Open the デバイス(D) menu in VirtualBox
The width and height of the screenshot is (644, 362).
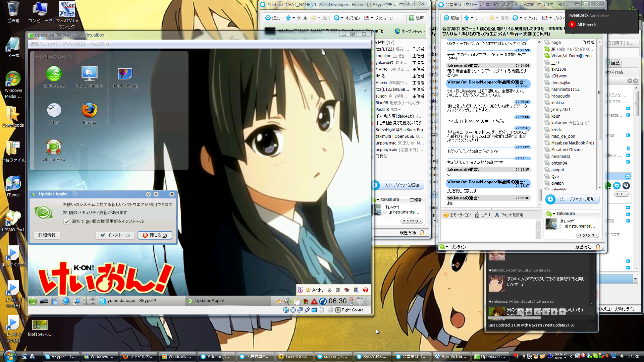pos(74,44)
